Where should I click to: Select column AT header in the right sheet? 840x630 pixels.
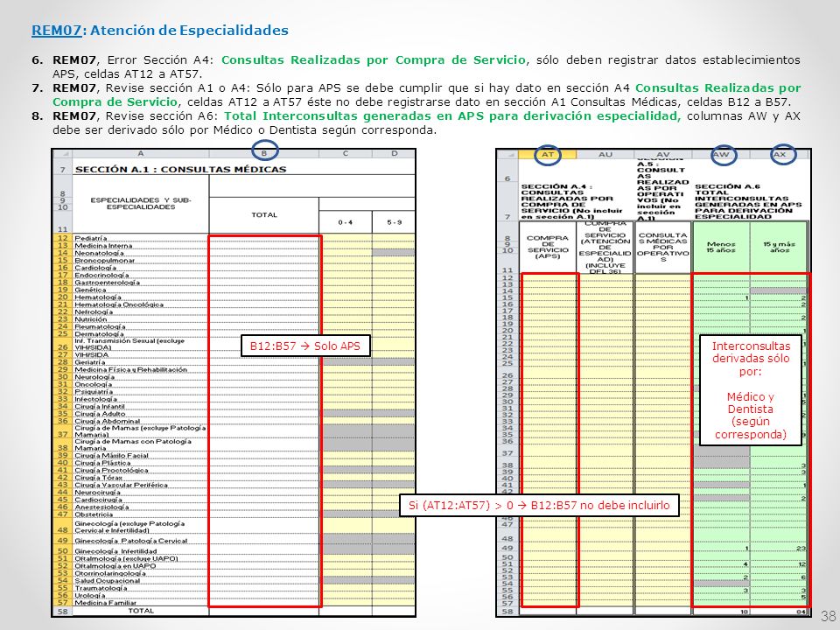click(548, 154)
